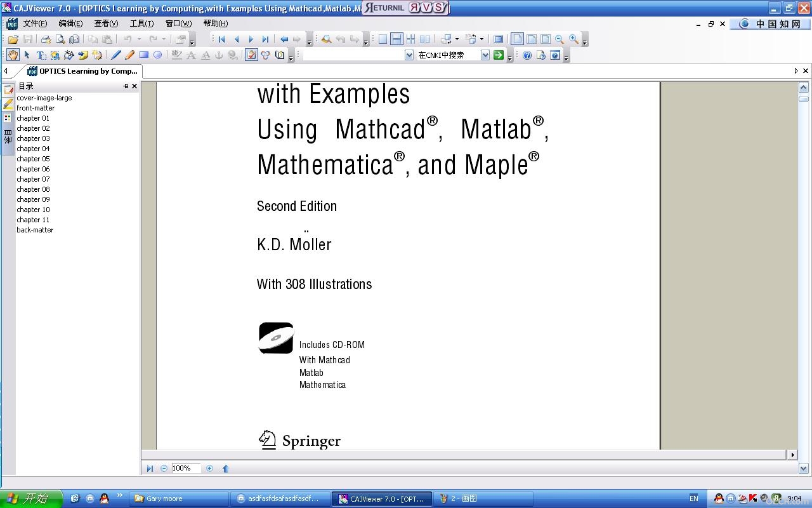Image resolution: width=812 pixels, height=508 pixels.
Task: Pin the 目录 panel pushpin
Action: pyautogui.click(x=126, y=86)
